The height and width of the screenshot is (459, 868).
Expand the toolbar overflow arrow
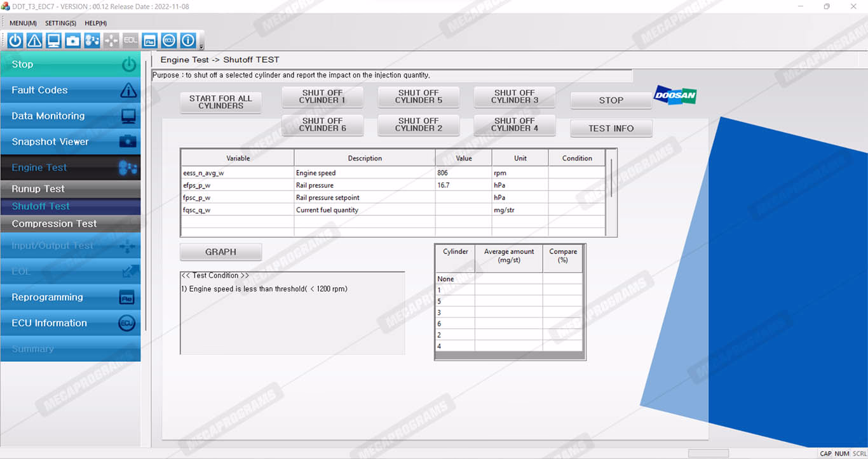201,46
